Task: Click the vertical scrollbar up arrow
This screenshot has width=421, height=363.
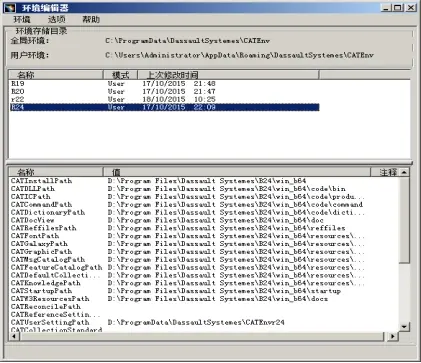Action: click(x=404, y=172)
